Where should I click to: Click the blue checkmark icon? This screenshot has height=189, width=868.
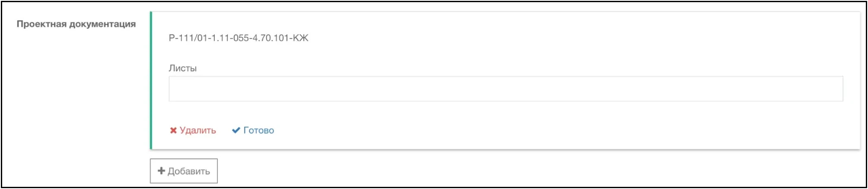[236, 130]
